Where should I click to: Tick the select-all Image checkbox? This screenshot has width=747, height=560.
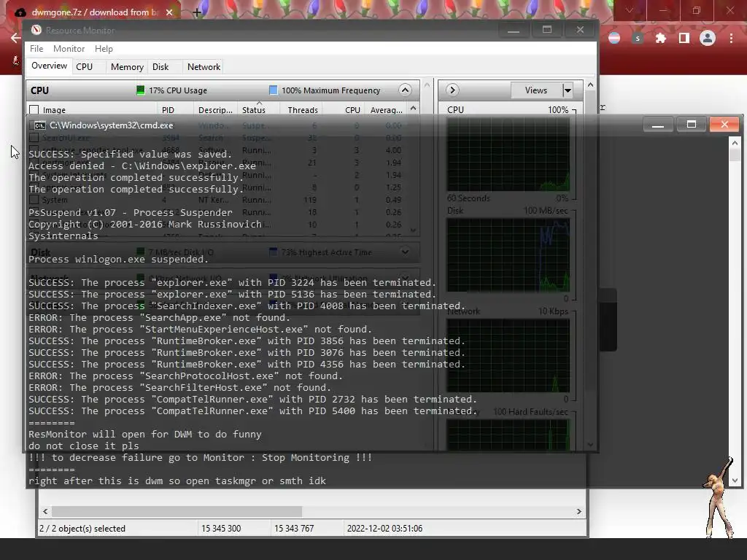(34, 110)
